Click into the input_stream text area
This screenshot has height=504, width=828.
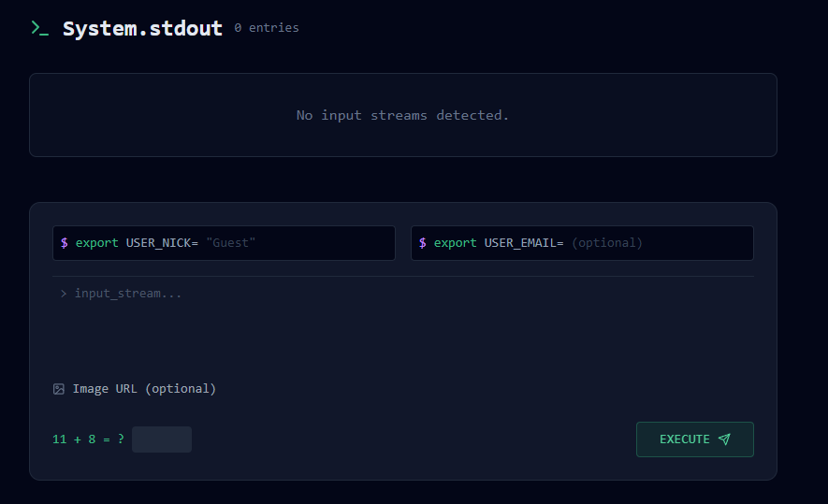pyautogui.click(x=403, y=323)
